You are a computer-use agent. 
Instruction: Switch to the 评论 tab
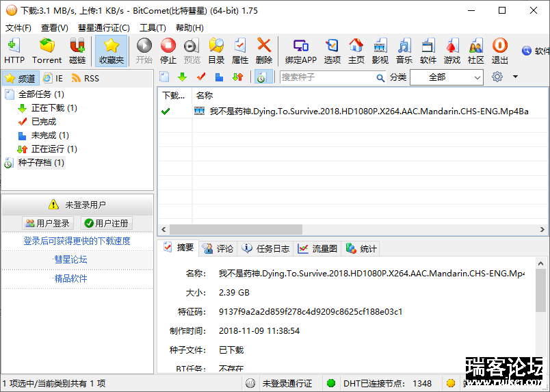pyautogui.click(x=218, y=249)
